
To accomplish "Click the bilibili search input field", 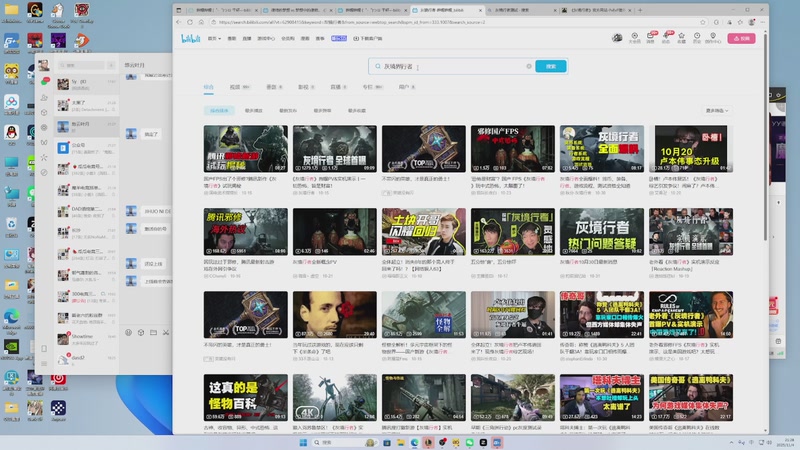I will 454,66.
